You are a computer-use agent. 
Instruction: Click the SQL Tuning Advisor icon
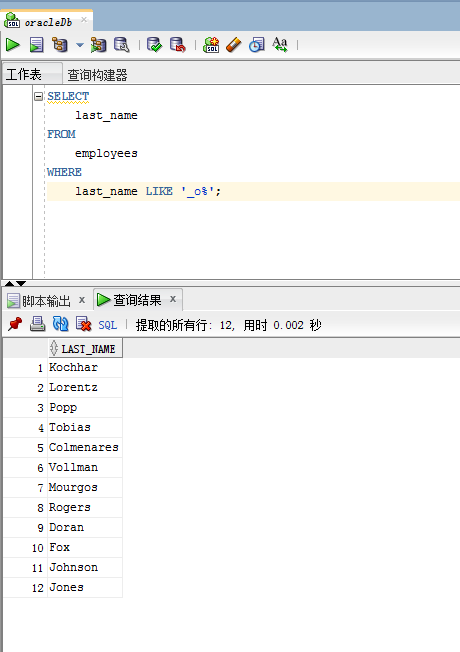click(x=121, y=44)
